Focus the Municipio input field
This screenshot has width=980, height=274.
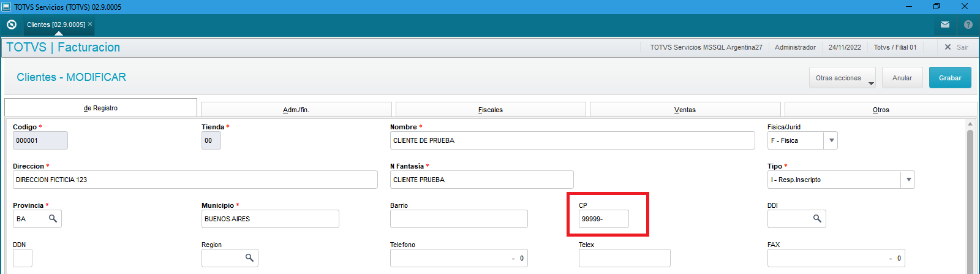coord(270,219)
